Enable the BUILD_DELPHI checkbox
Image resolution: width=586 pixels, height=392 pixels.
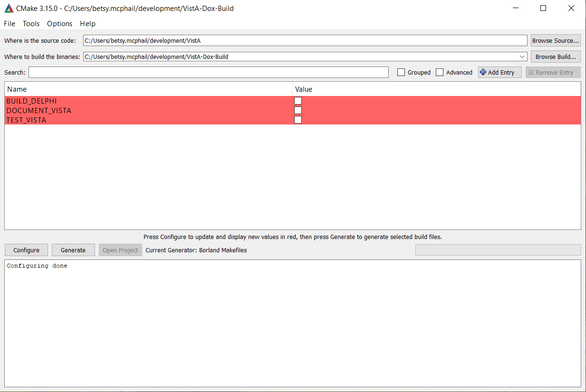pyautogui.click(x=298, y=101)
